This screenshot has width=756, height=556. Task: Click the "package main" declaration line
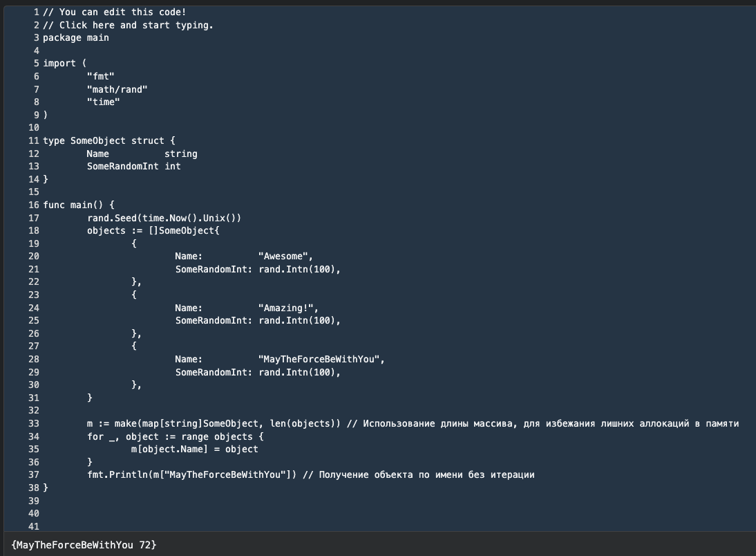tap(75, 37)
